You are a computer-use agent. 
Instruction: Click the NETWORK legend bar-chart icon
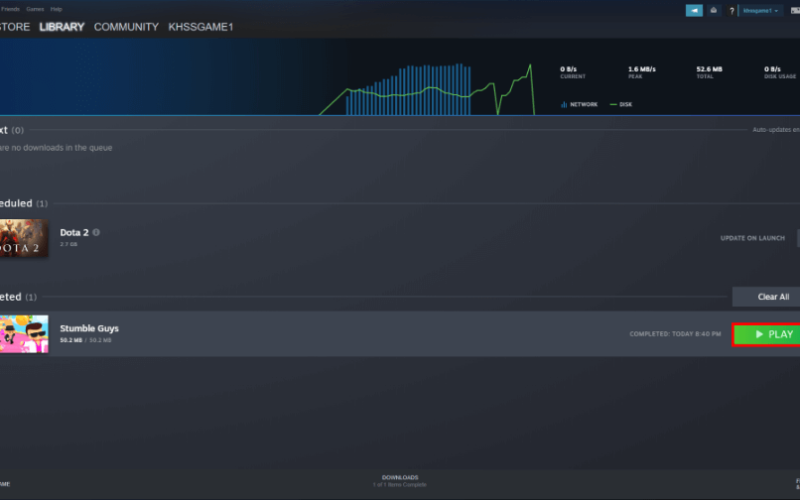564,104
